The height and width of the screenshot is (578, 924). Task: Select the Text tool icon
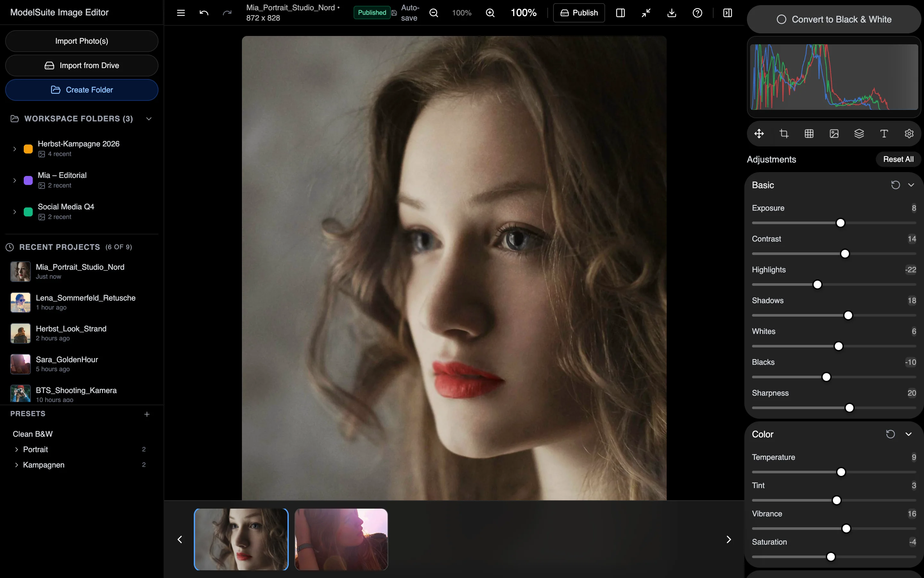tap(884, 133)
